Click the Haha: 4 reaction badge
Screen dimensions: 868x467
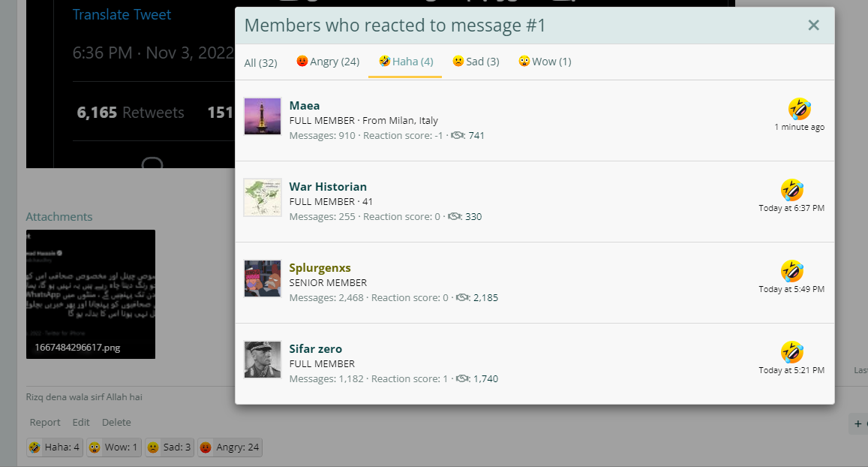(x=55, y=447)
